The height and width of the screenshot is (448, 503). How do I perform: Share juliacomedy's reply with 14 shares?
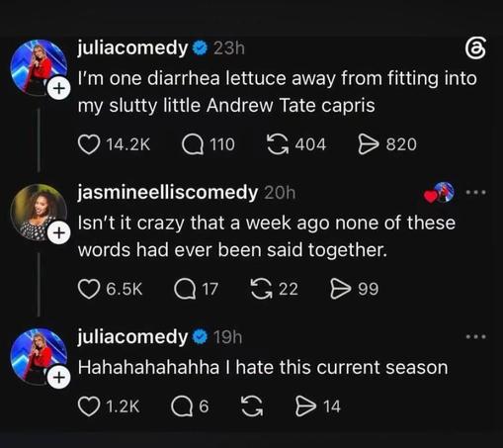tap(305, 406)
